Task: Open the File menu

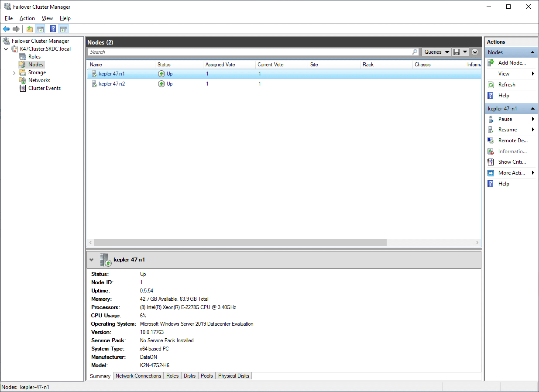Action: pos(9,18)
